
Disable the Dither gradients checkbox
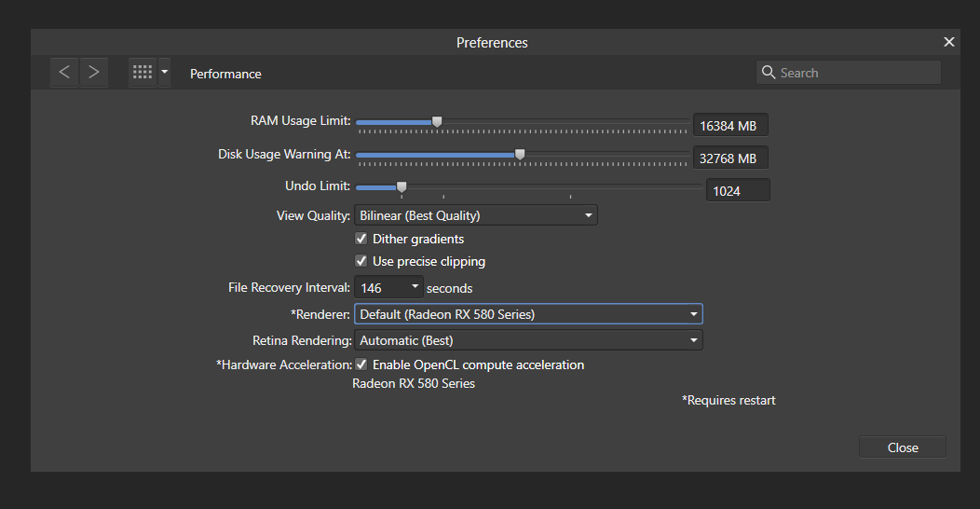pos(361,239)
